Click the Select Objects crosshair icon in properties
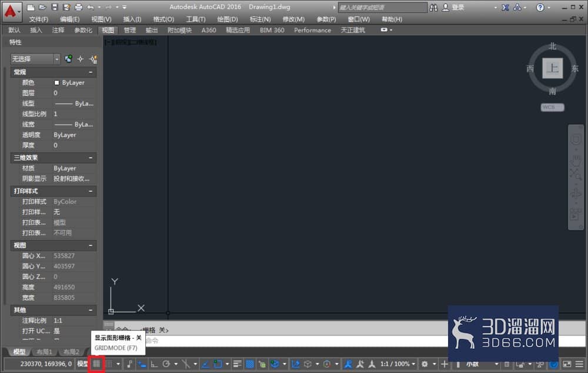Image resolution: width=588 pixels, height=373 pixels. click(x=81, y=59)
